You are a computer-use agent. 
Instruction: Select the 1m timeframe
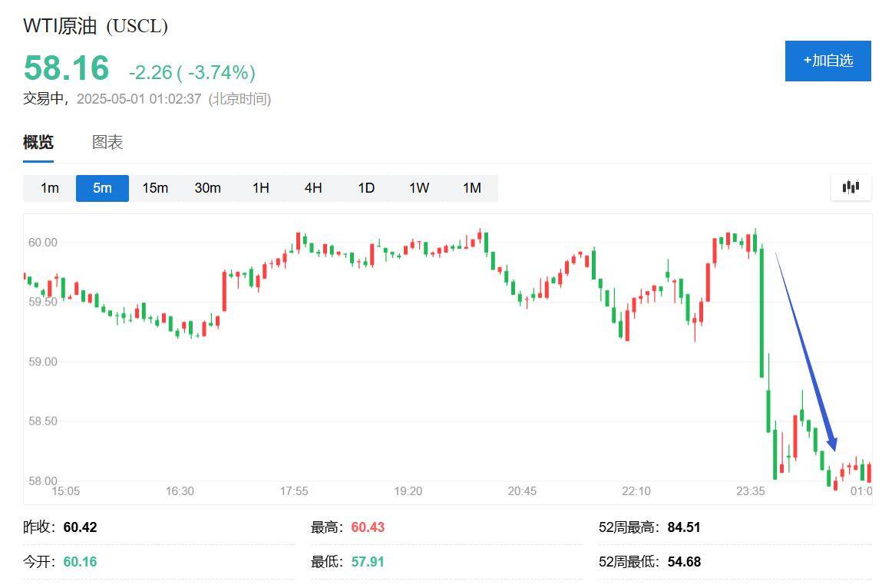click(x=49, y=188)
